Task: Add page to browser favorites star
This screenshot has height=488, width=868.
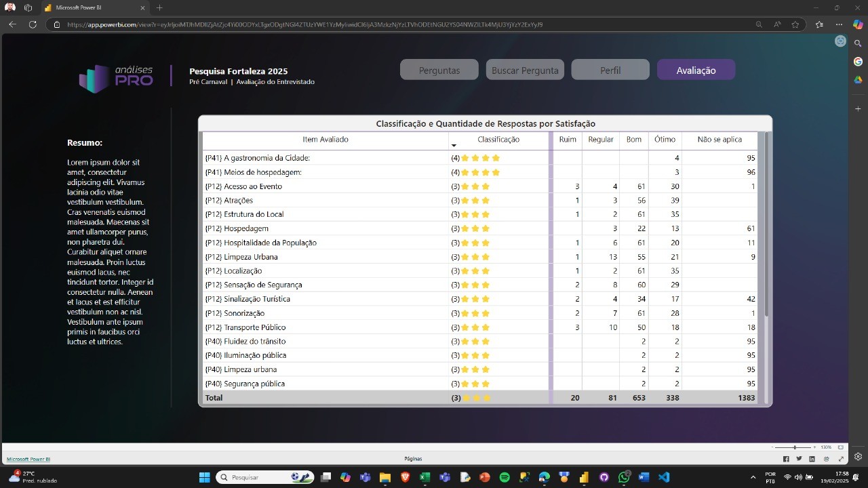Action: click(795, 24)
